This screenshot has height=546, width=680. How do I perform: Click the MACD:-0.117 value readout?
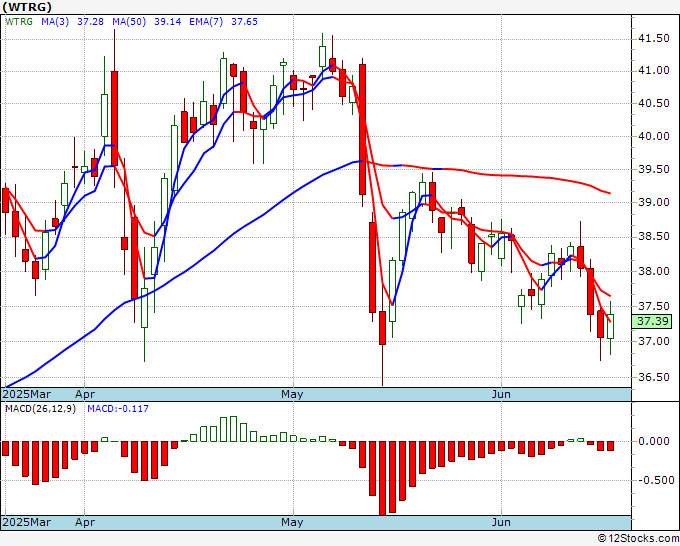coord(118,409)
